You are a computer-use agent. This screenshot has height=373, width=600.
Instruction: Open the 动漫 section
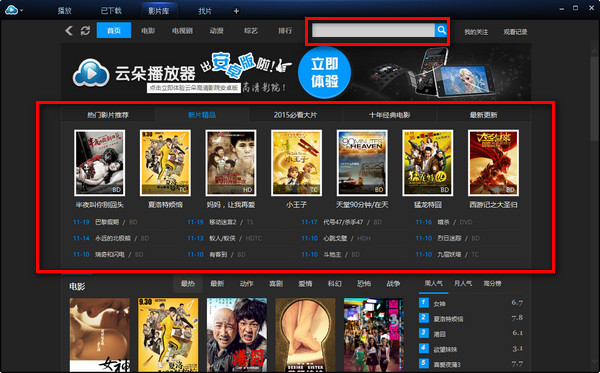216,31
